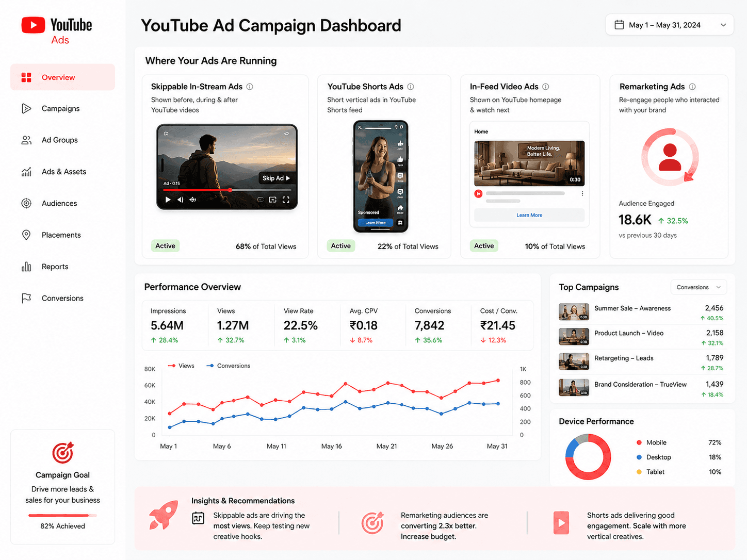Click the Placements location pin icon
747x560 pixels.
pos(26,235)
